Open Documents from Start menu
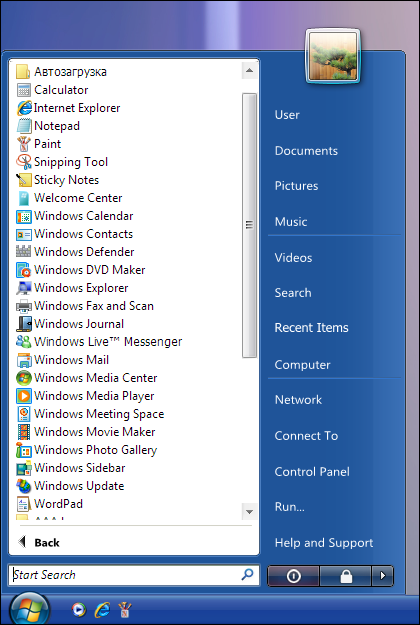The image size is (420, 625). 306,151
